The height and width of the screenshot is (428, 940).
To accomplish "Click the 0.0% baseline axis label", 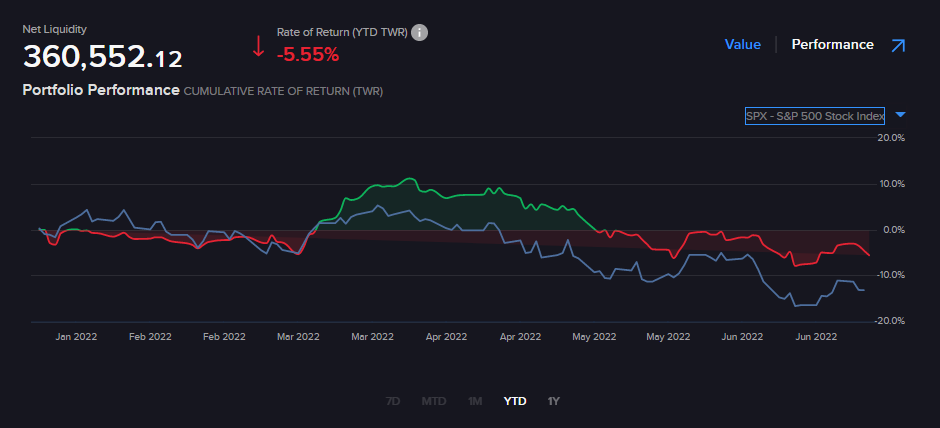I will click(x=892, y=230).
